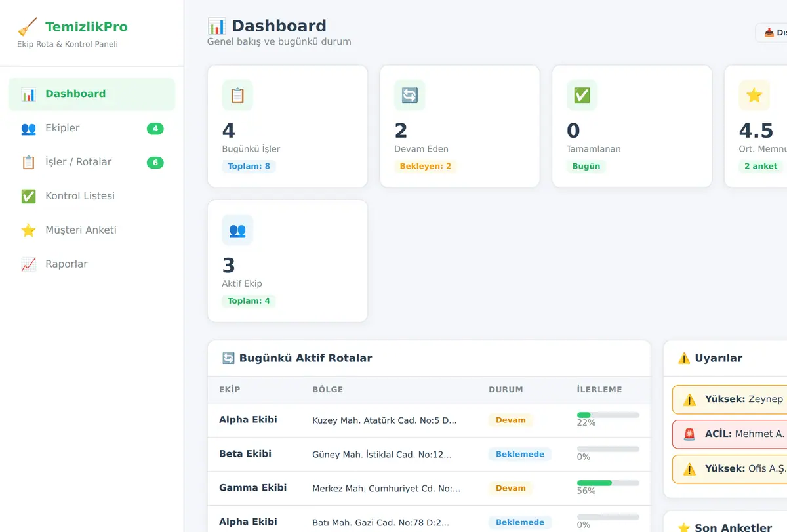Open the Müşteri Anketi page

click(92, 230)
